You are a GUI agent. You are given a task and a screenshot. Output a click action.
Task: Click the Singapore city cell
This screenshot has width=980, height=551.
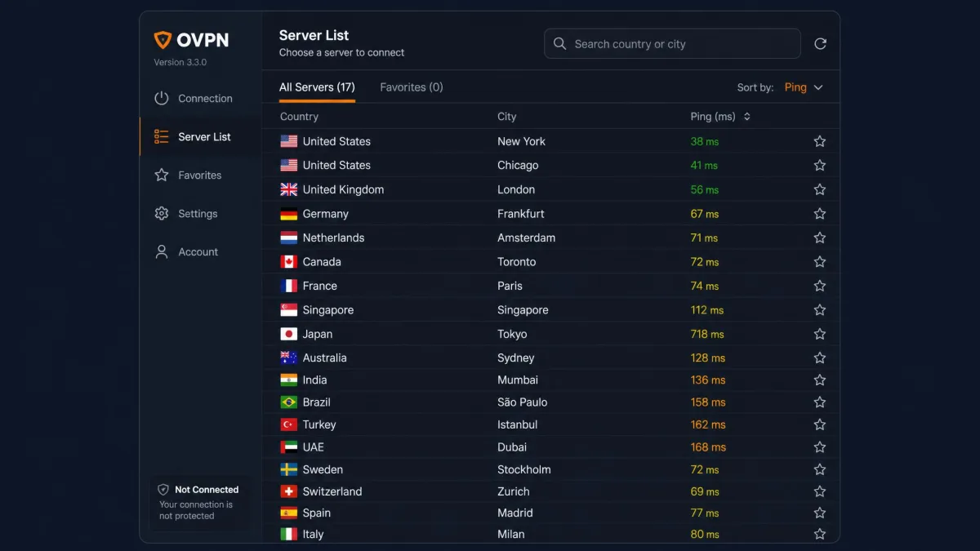(x=523, y=310)
